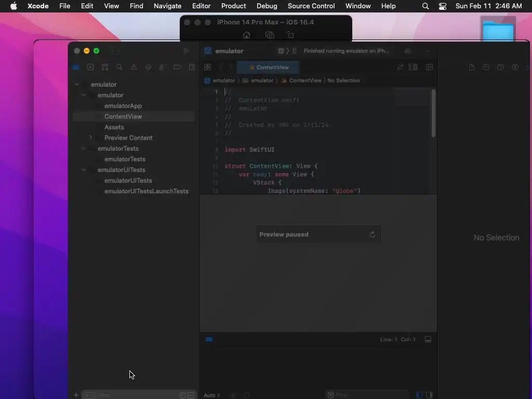Click the console filter field
Viewport: 532px width, 399px height.
click(x=368, y=395)
